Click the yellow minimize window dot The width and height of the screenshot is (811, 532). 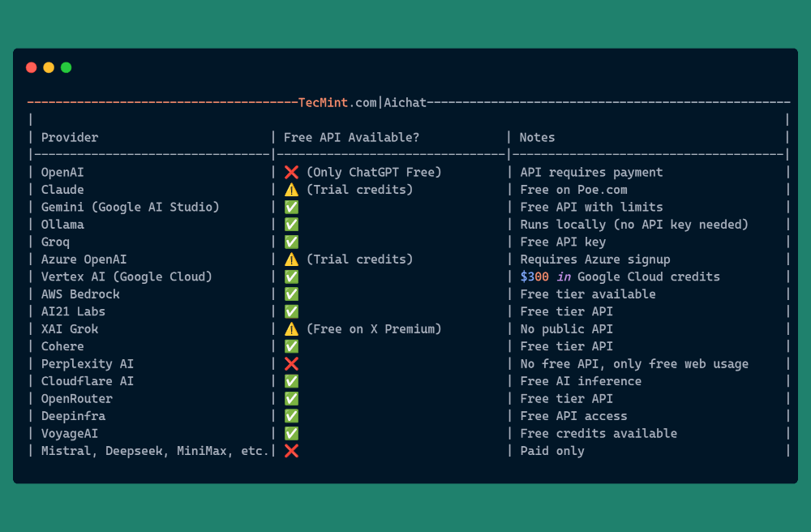click(49, 67)
